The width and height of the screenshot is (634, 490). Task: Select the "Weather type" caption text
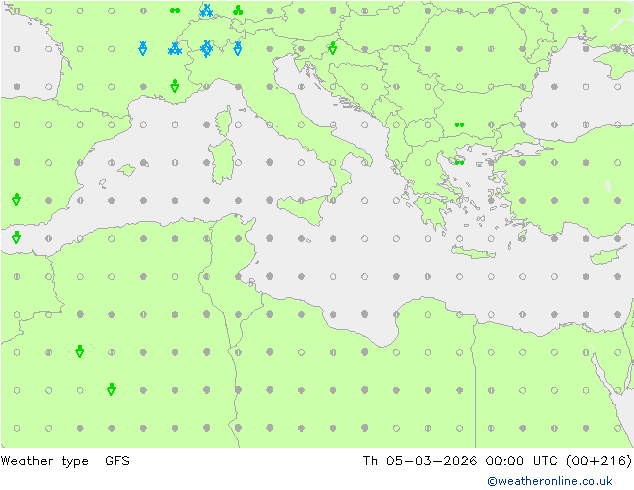(44, 461)
